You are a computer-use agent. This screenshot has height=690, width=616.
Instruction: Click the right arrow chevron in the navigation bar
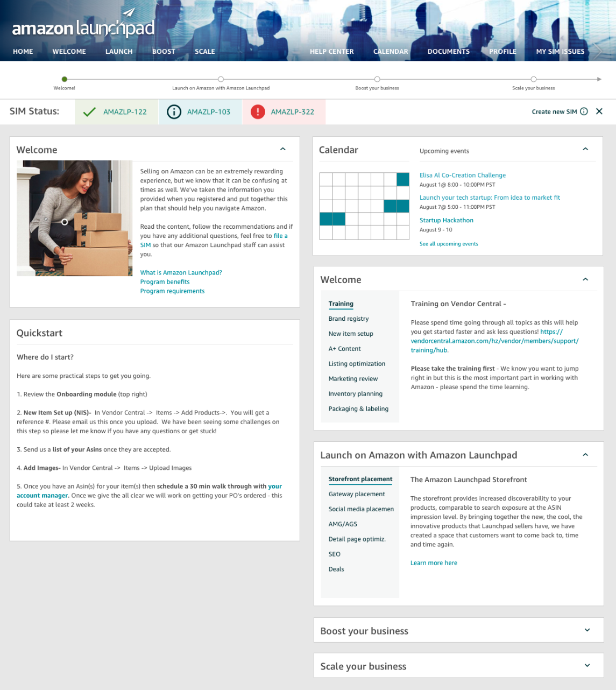598,51
